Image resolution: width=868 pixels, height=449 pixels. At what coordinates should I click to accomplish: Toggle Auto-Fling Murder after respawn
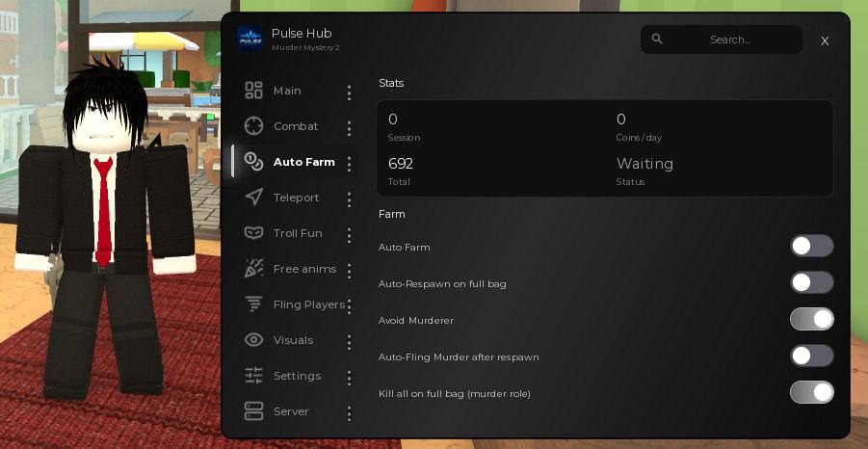click(x=811, y=356)
